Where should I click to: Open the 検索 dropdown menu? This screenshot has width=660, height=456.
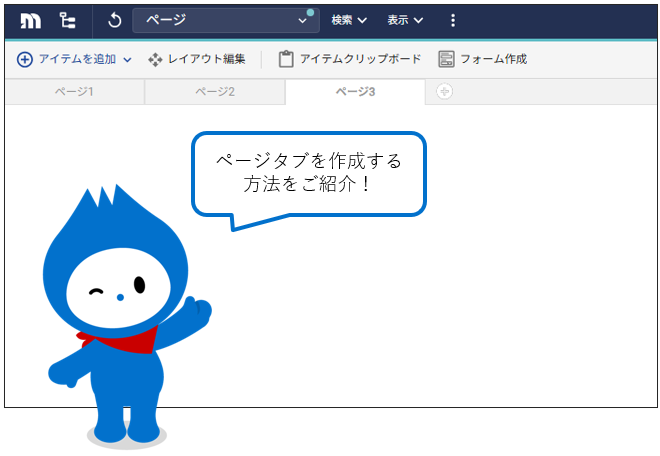pyautogui.click(x=349, y=20)
